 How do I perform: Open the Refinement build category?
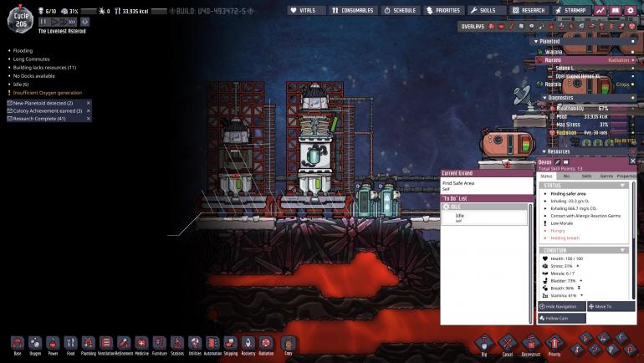tap(124, 343)
